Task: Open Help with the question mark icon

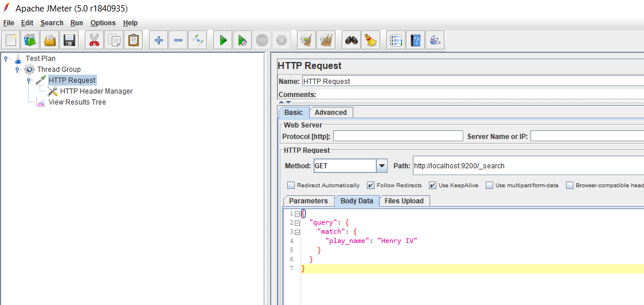Action: point(415,40)
